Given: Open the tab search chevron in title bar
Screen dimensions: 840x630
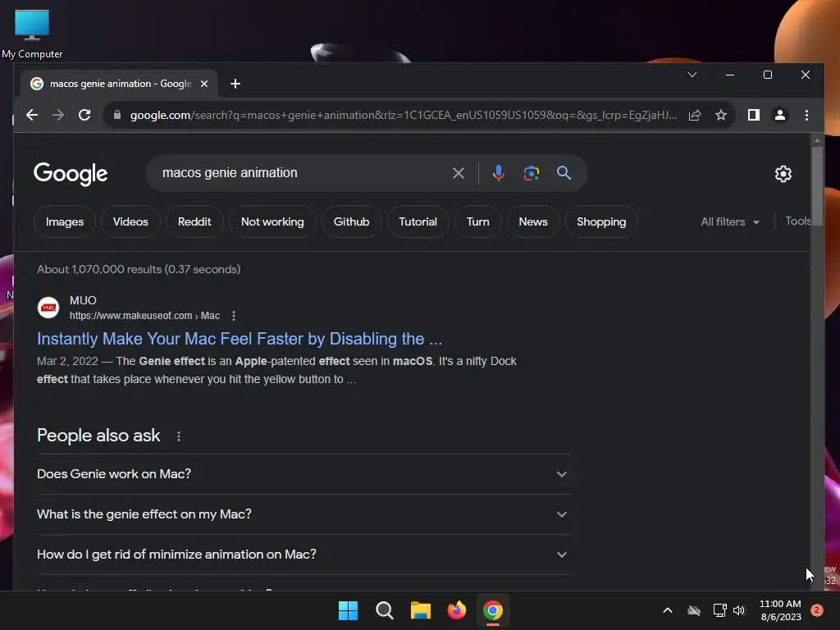Looking at the screenshot, I should point(692,75).
